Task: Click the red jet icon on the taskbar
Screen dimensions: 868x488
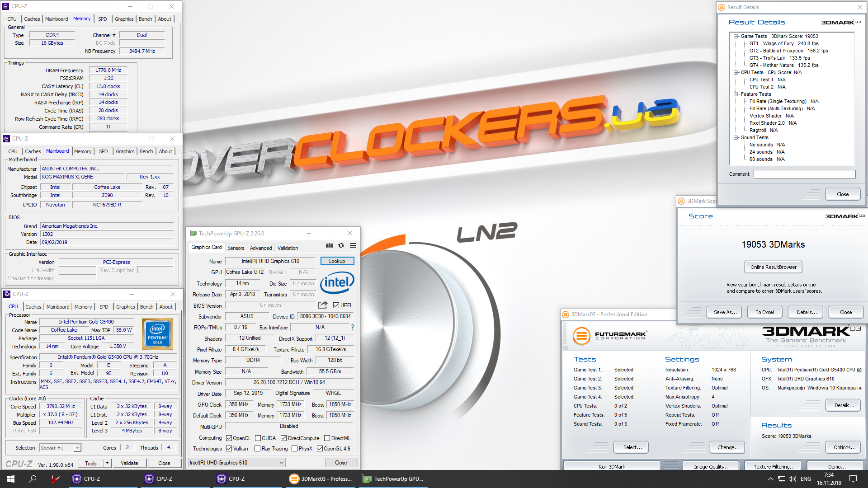Action: click(55, 479)
